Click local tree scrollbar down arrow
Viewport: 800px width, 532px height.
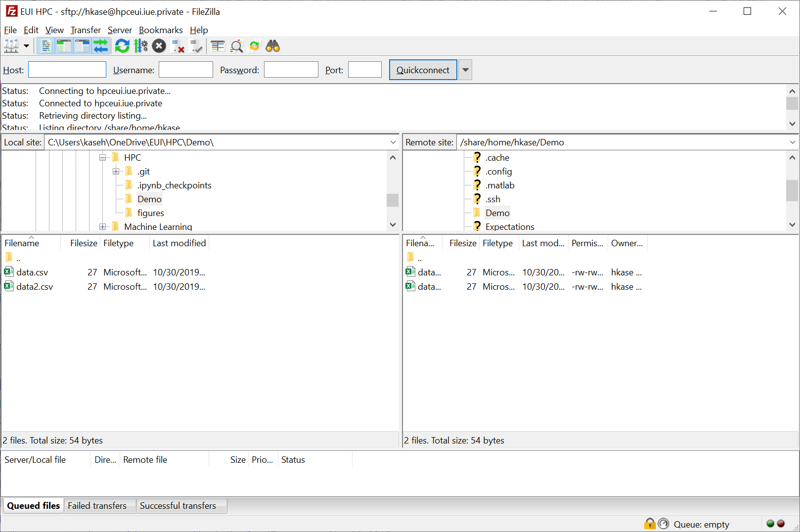pos(393,224)
